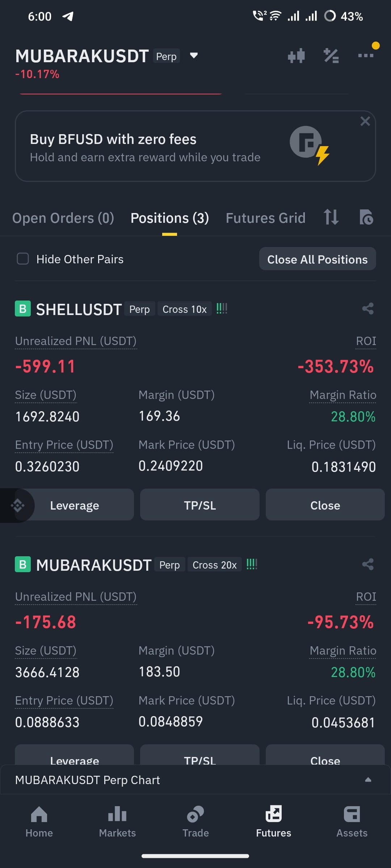
Task: Open Cross 10x margin mode selector
Action: (185, 309)
